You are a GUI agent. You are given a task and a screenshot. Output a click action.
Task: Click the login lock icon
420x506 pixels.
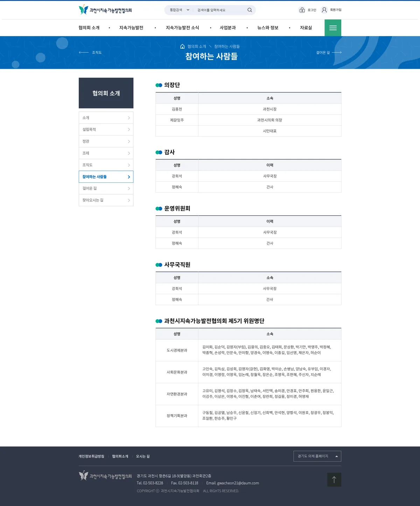(x=302, y=10)
